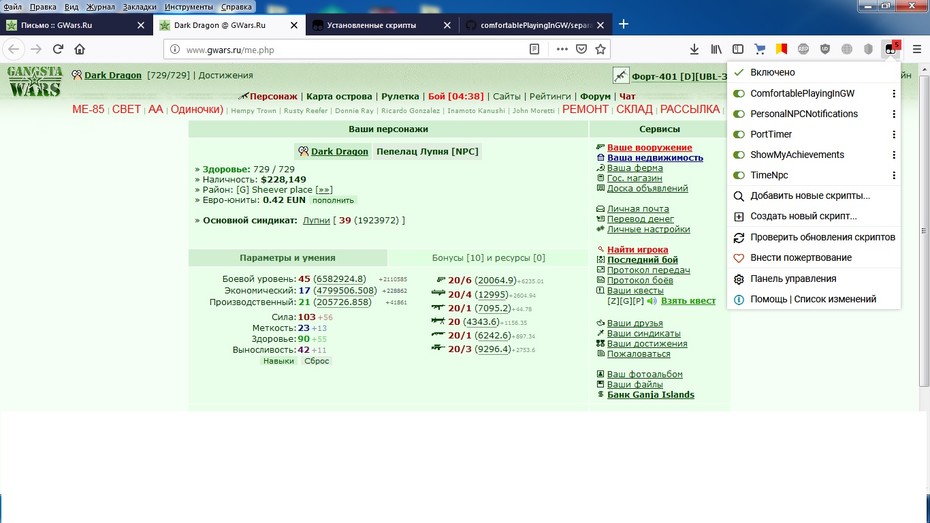The image size is (930, 523).
Task: Open the Инструменты menu
Action: [189, 7]
